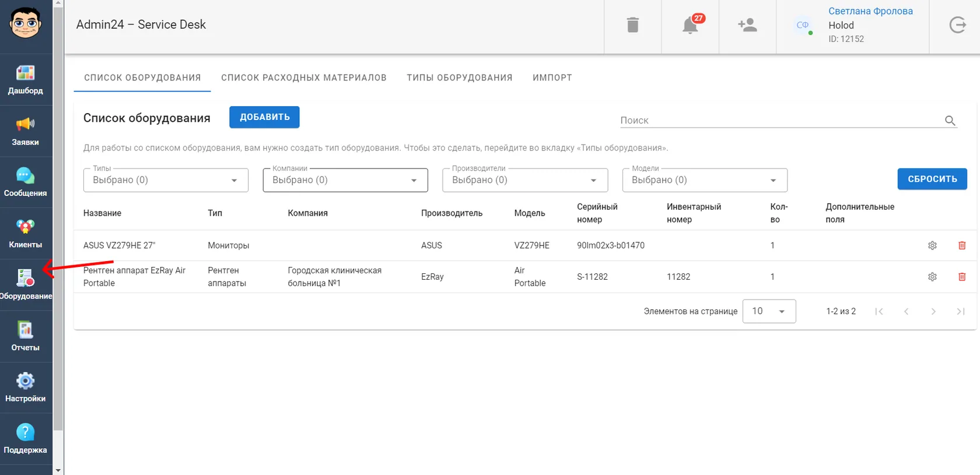
Task: Click Рентген аппарат EzRay Air Portable name
Action: (134, 277)
